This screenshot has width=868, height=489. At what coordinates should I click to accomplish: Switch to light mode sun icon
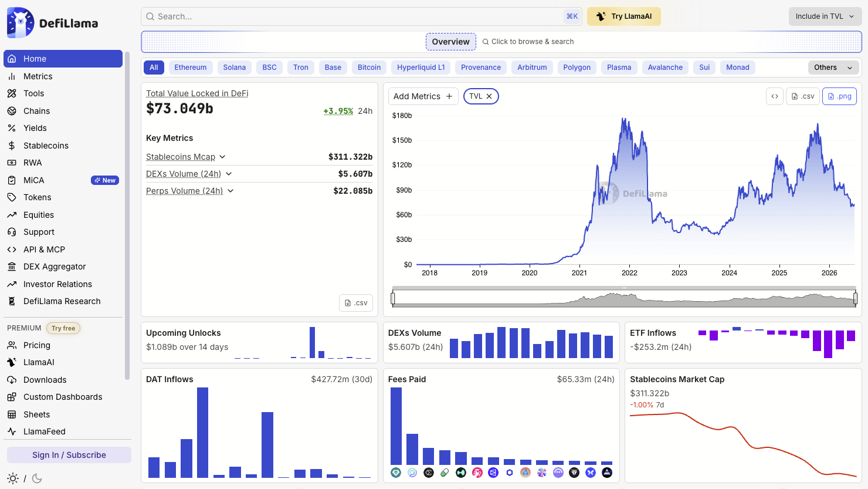coord(13,478)
